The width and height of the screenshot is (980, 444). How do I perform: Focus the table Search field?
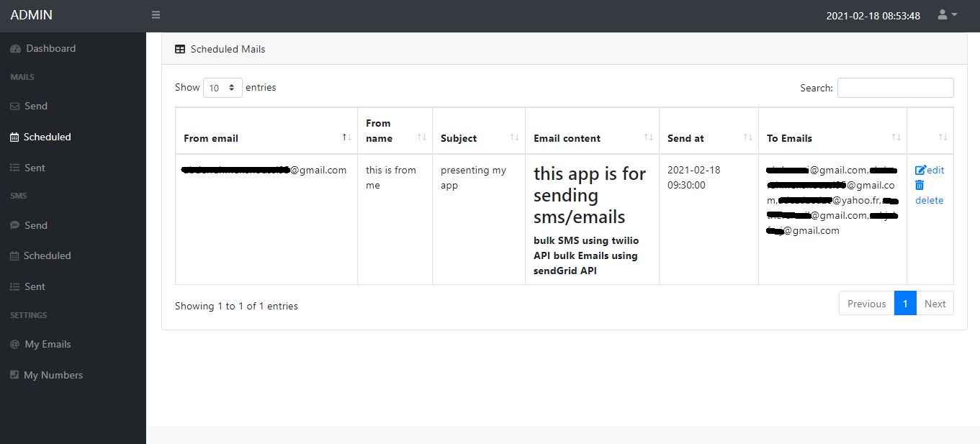pos(895,88)
